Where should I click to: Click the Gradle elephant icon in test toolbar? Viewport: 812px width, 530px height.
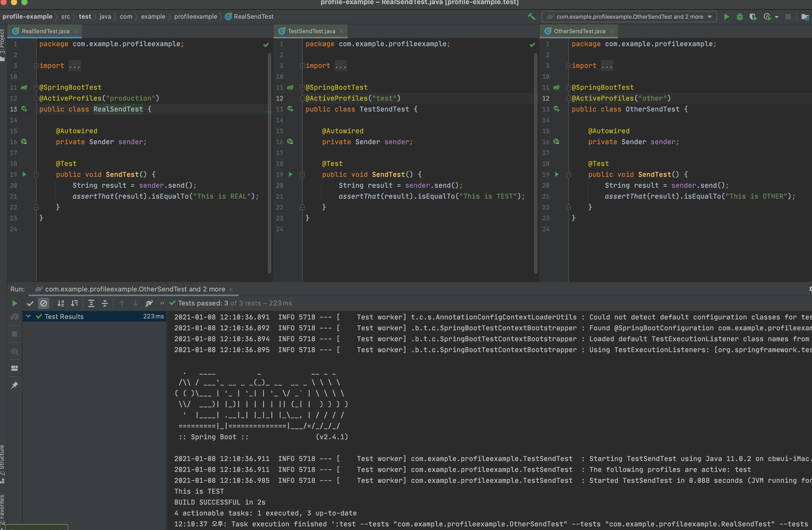pos(149,303)
